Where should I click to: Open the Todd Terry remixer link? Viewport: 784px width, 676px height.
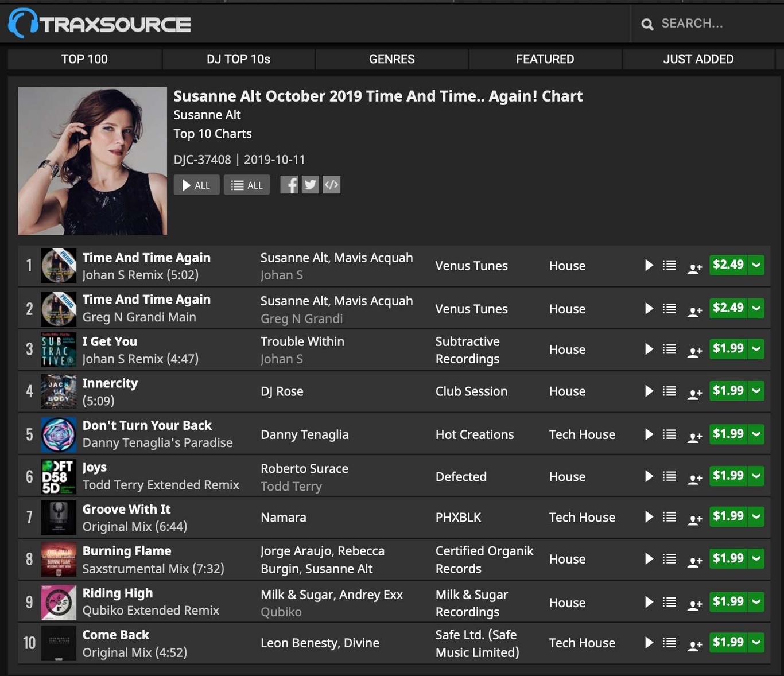[291, 486]
